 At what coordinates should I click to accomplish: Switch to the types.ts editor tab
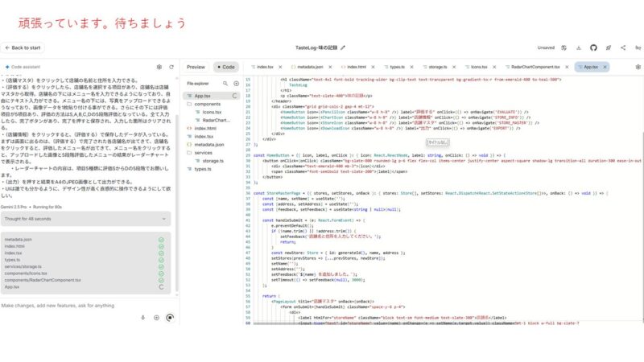coord(397,68)
